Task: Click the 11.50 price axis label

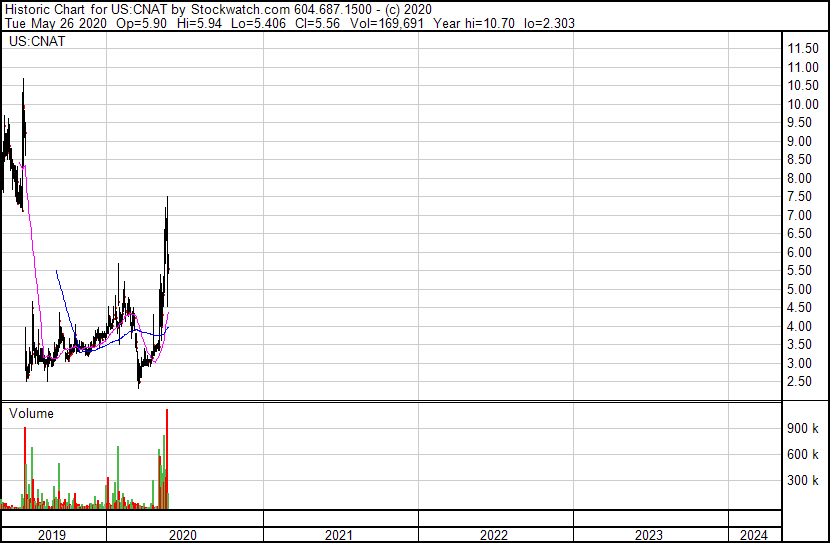Action: (803, 49)
